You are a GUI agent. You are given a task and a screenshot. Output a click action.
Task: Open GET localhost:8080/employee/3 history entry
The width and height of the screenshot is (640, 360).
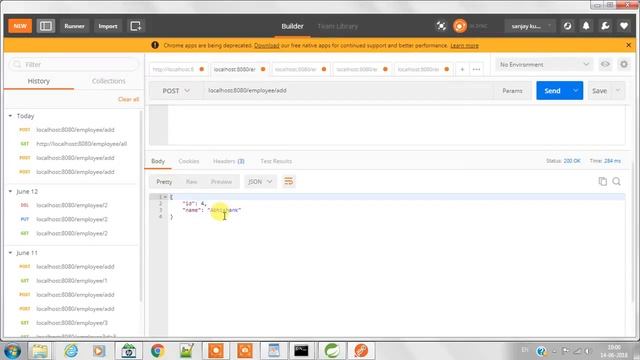pyautogui.click(x=73, y=323)
